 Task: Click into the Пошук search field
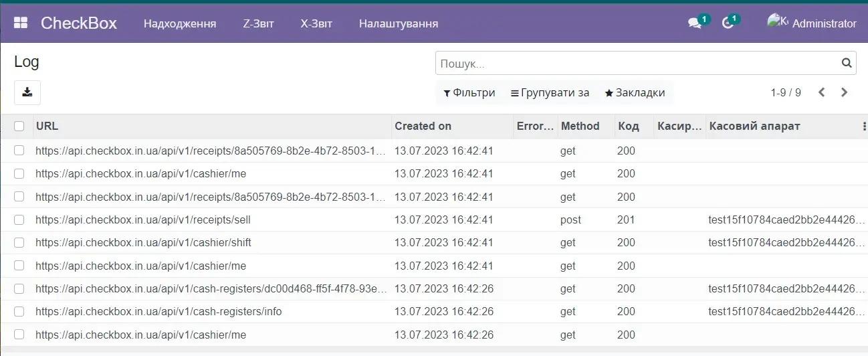pyautogui.click(x=635, y=64)
